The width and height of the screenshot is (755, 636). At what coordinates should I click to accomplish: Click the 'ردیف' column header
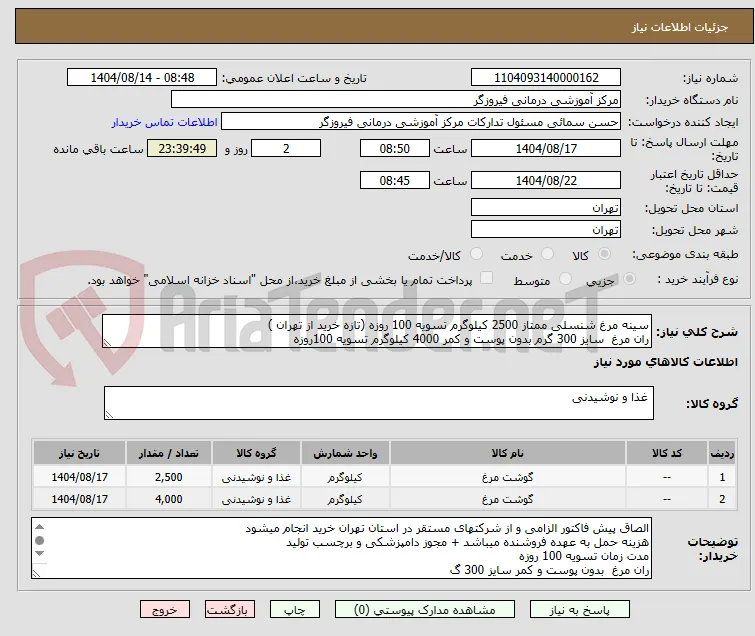tap(722, 453)
